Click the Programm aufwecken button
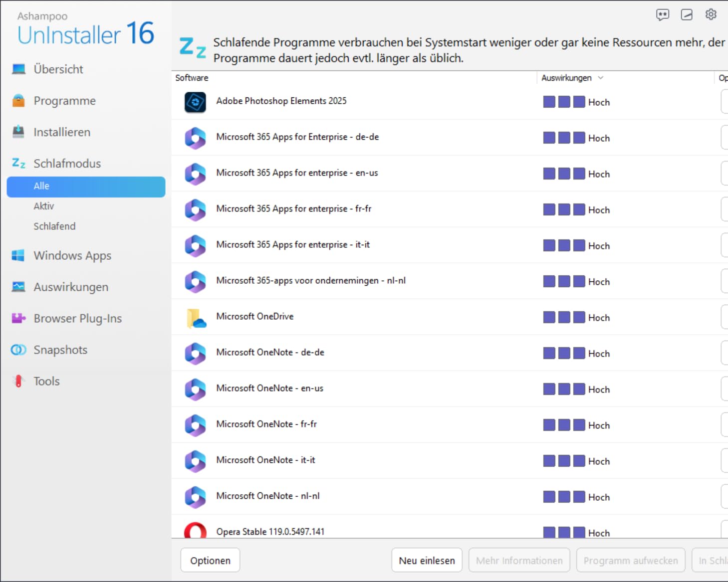The width and height of the screenshot is (728, 582). click(x=631, y=561)
